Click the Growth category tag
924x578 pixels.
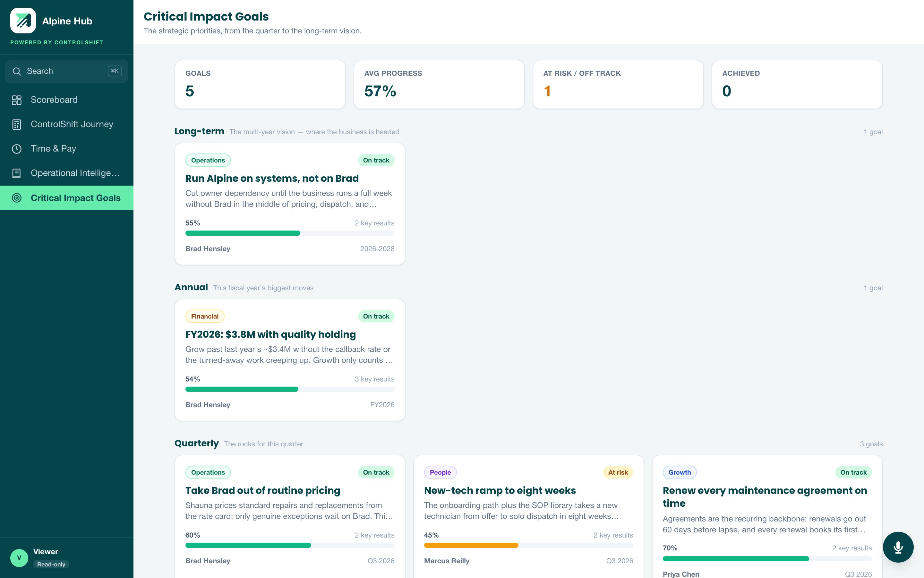point(680,472)
